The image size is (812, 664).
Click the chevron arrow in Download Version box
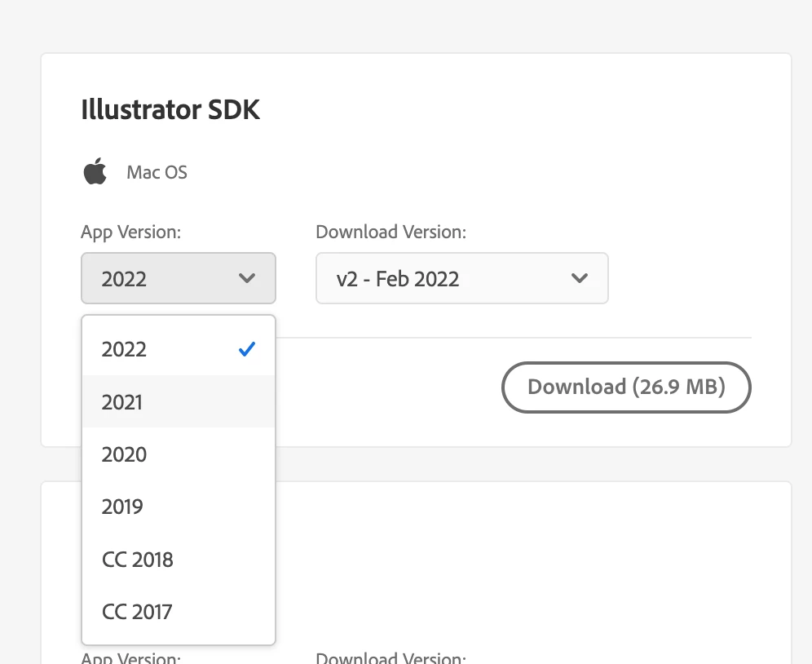[580, 278]
